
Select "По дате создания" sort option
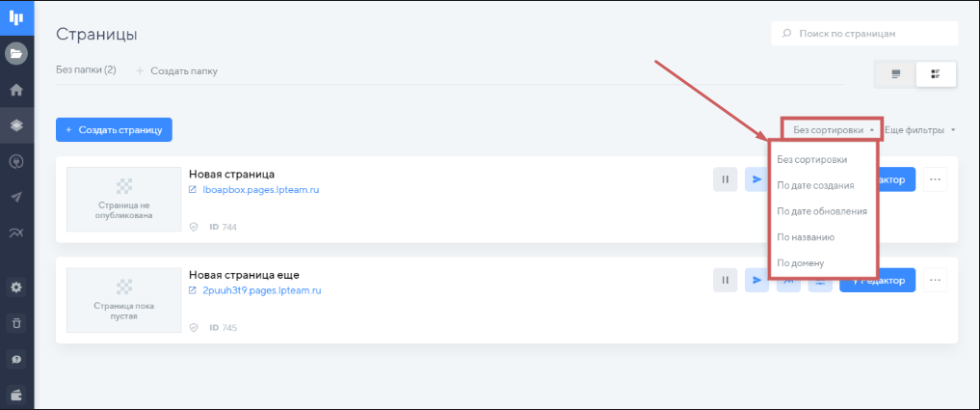(x=815, y=185)
